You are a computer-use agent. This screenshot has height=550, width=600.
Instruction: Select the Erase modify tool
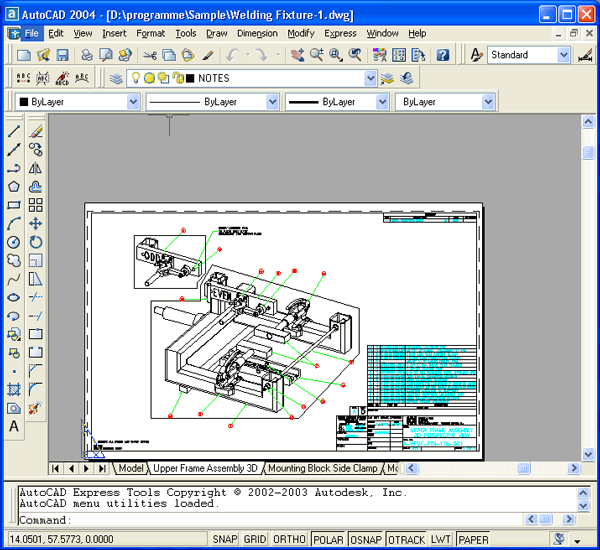click(x=36, y=131)
